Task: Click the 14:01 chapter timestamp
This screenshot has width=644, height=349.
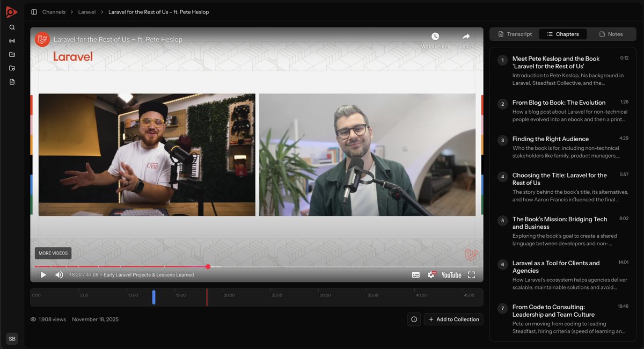Action: point(623,263)
